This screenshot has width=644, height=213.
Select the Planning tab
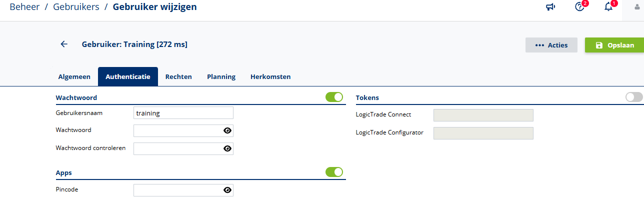(x=221, y=77)
